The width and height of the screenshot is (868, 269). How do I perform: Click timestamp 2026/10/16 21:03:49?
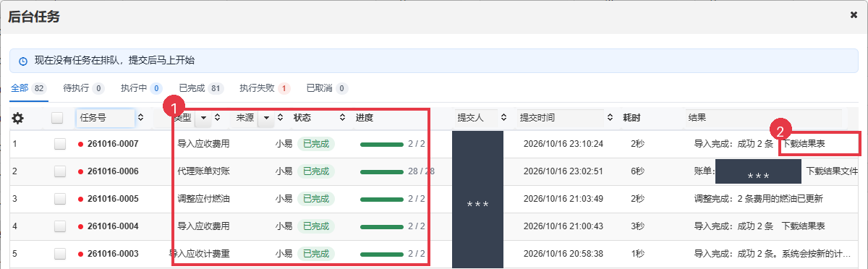563,199
